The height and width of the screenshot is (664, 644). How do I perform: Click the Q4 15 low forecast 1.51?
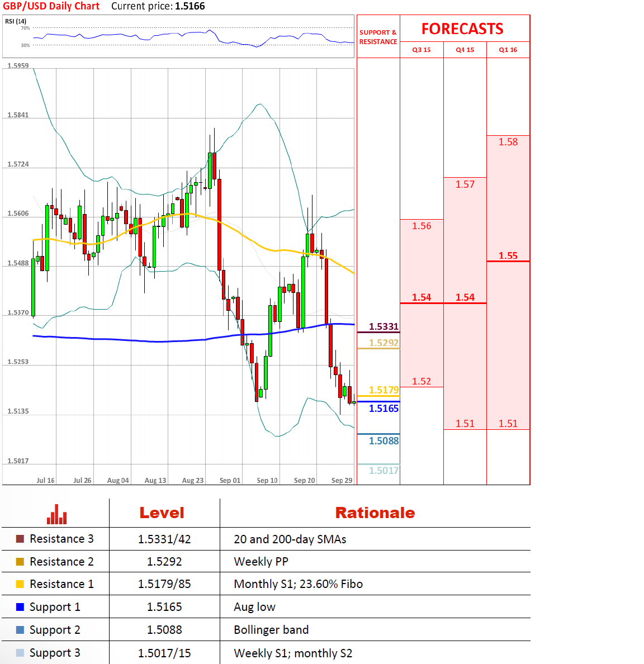(465, 424)
